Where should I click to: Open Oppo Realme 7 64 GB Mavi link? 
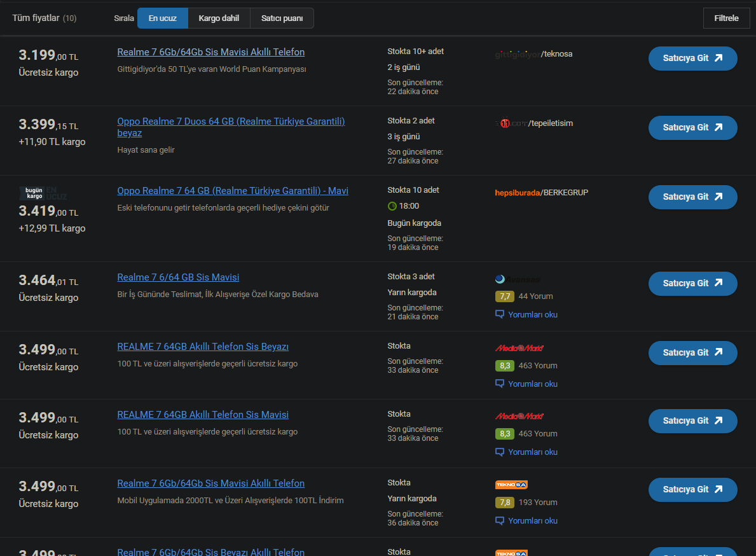(x=232, y=191)
